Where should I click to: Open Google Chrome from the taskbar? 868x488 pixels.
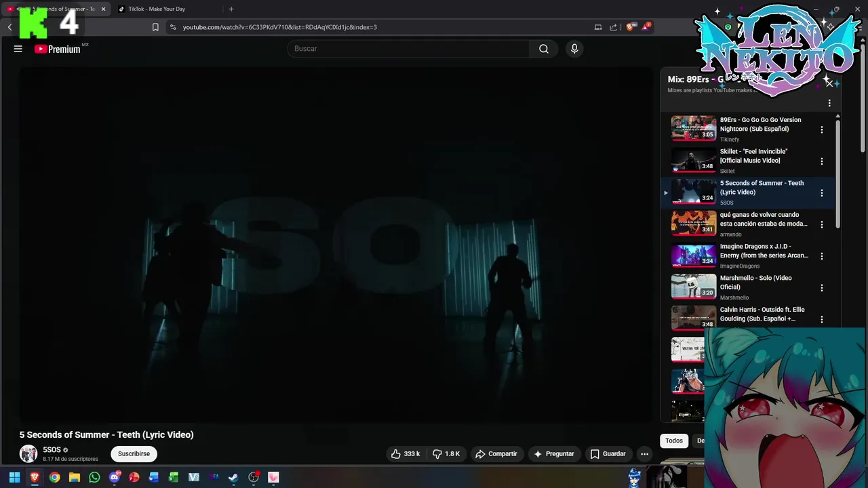pos(54,477)
